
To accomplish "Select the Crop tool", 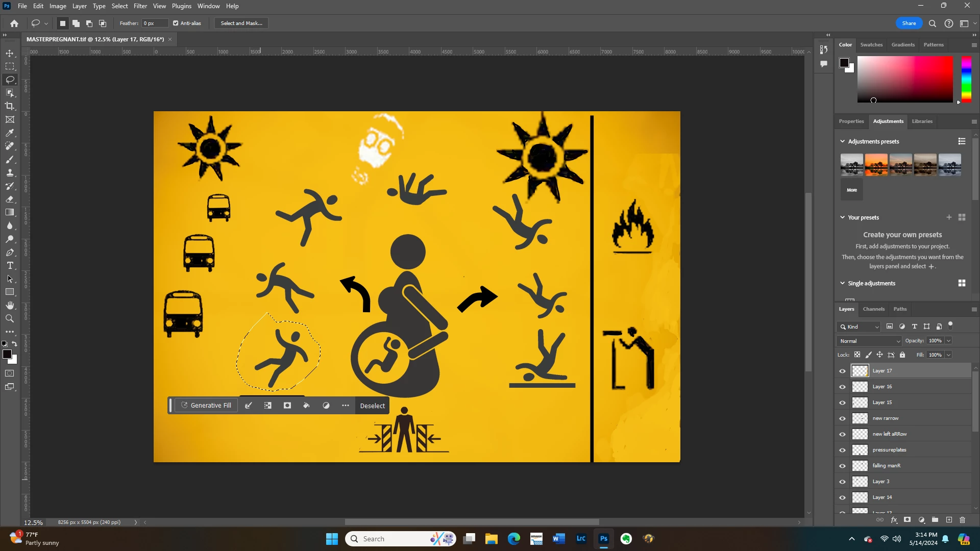I will tap(10, 106).
